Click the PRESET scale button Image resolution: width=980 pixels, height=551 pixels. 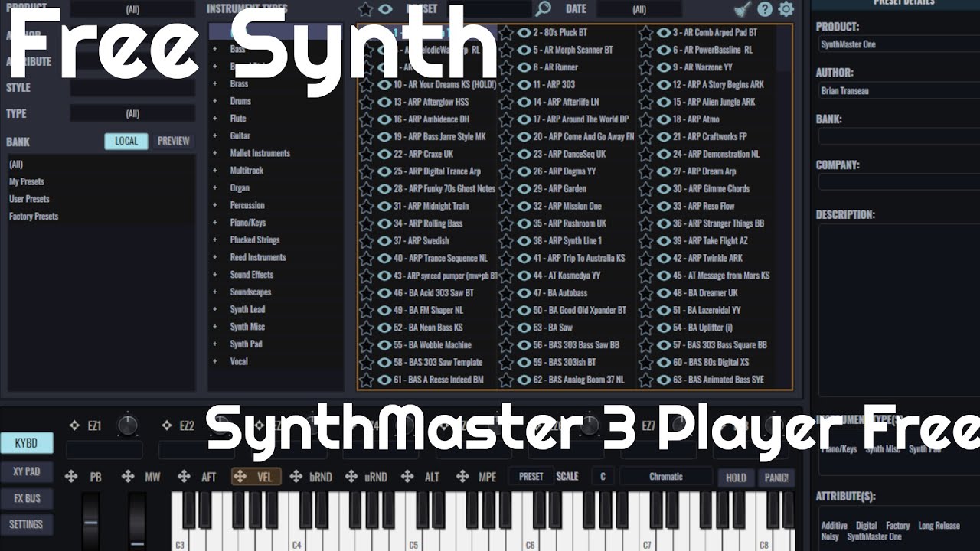click(531, 476)
